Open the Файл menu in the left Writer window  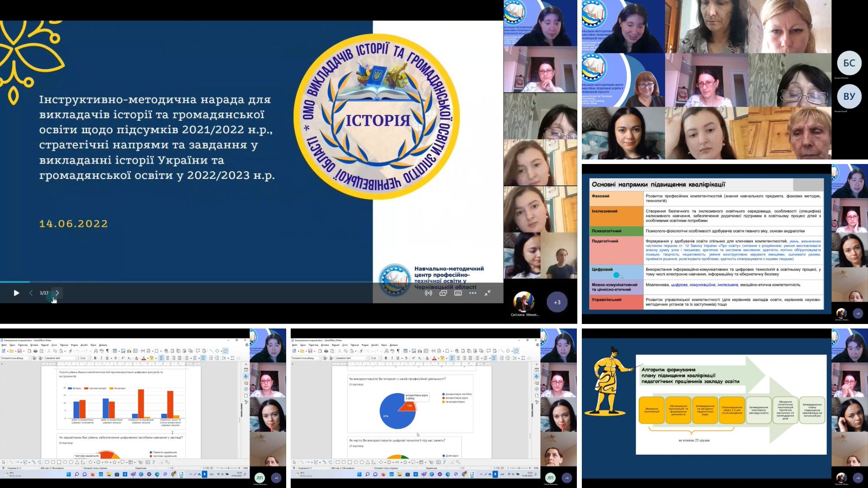[x=4, y=345]
